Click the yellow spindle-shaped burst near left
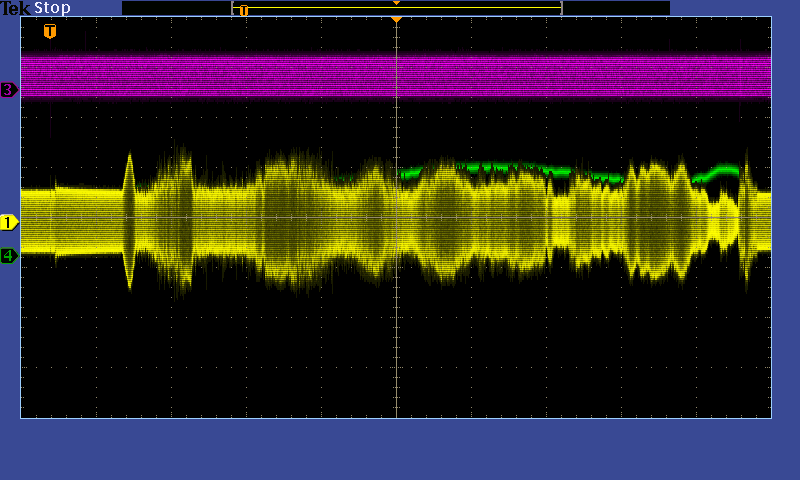 click(129, 220)
